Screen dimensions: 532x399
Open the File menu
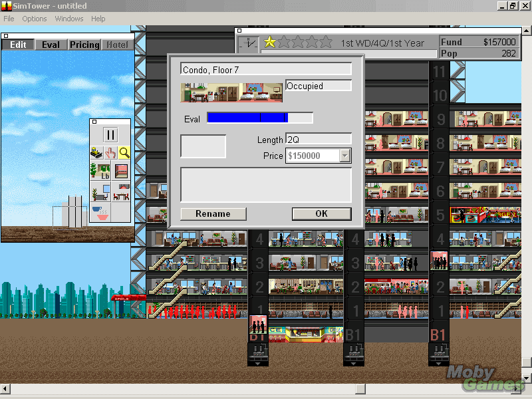click(x=9, y=19)
